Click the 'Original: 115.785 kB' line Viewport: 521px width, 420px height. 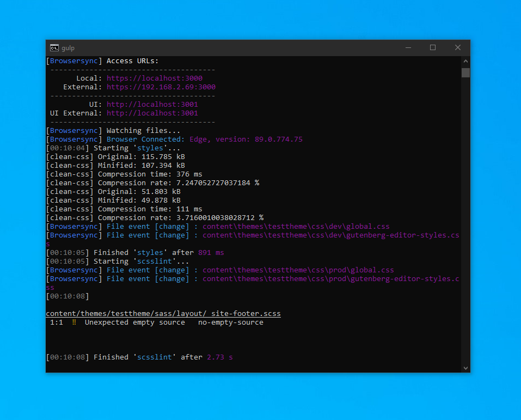pos(115,157)
